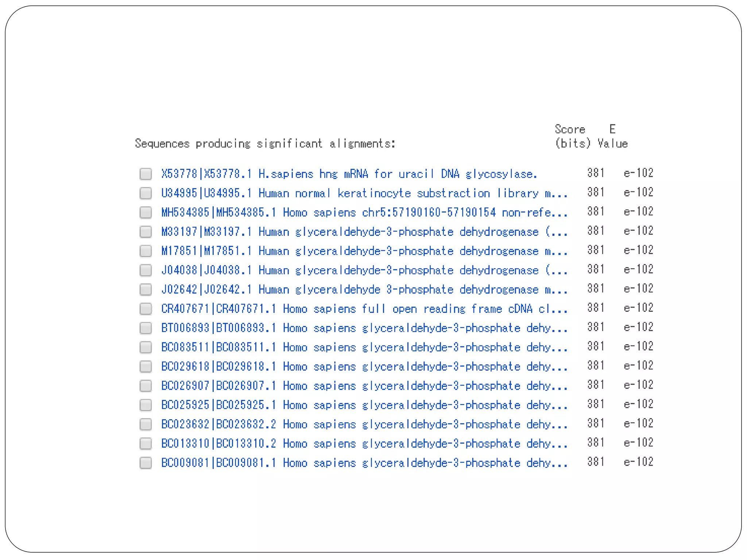Viewport: 747px width, 560px height.
Task: Mark the CR407671 full open reading frame checkbox
Action: point(146,309)
